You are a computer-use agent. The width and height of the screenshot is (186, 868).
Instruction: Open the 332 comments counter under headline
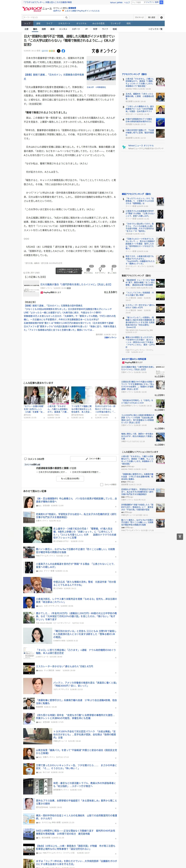45,51
